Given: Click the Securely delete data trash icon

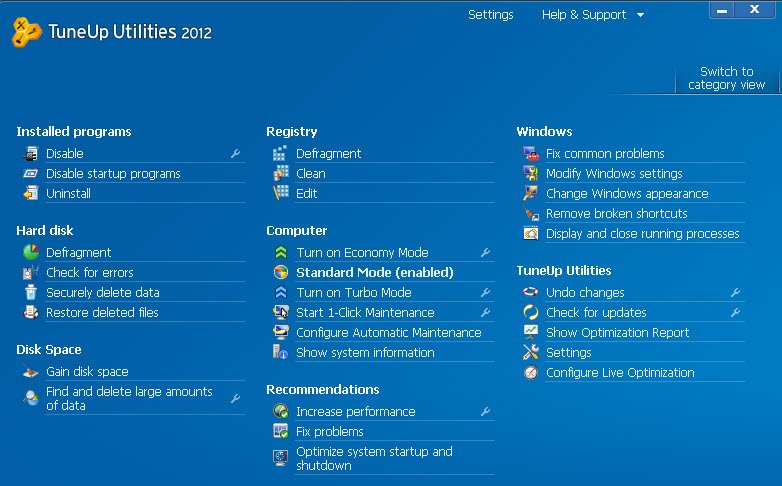Looking at the screenshot, I should coord(30,292).
